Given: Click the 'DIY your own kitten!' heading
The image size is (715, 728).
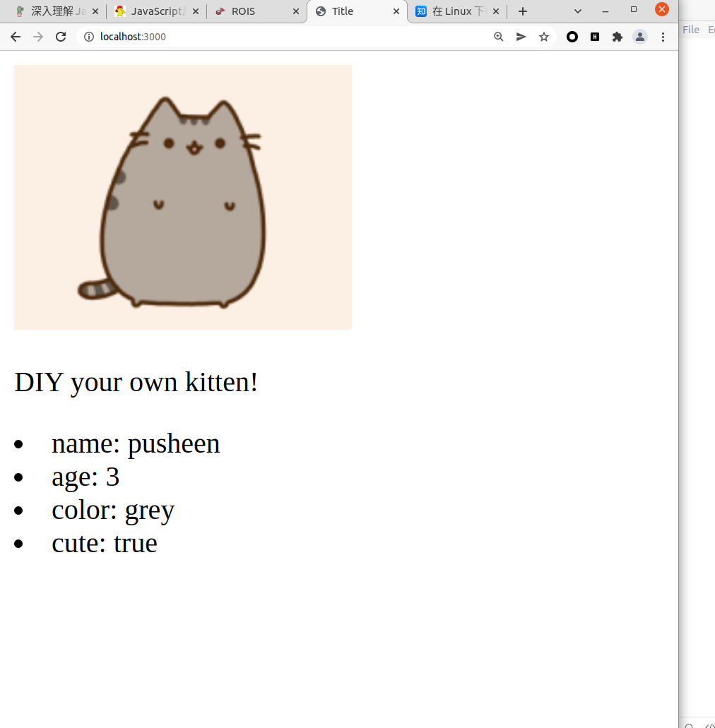Looking at the screenshot, I should click(x=136, y=382).
